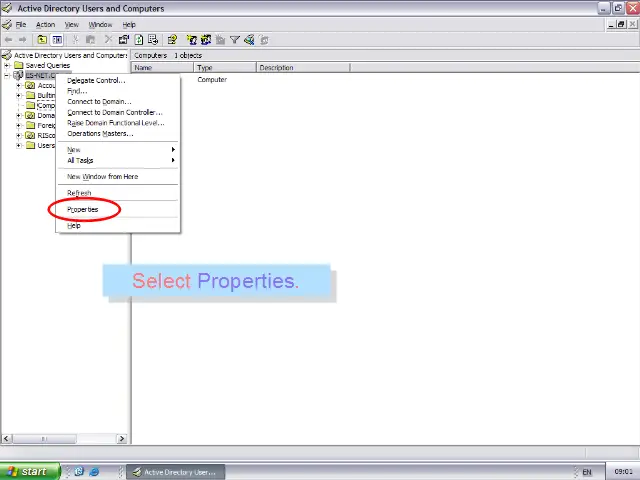Expand the Builtin folder node

(x=18, y=96)
